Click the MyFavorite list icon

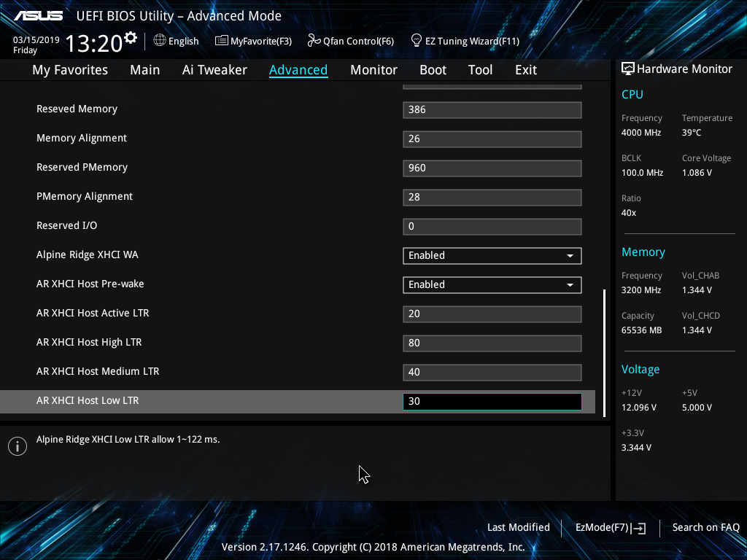222,41
